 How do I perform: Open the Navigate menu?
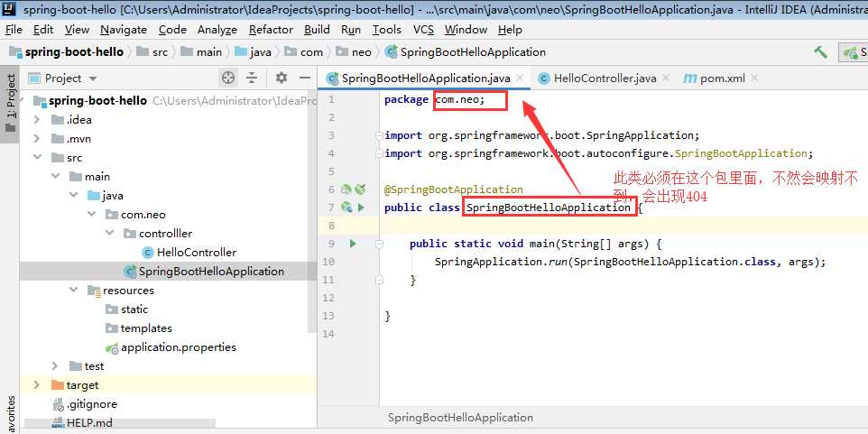[x=124, y=30]
